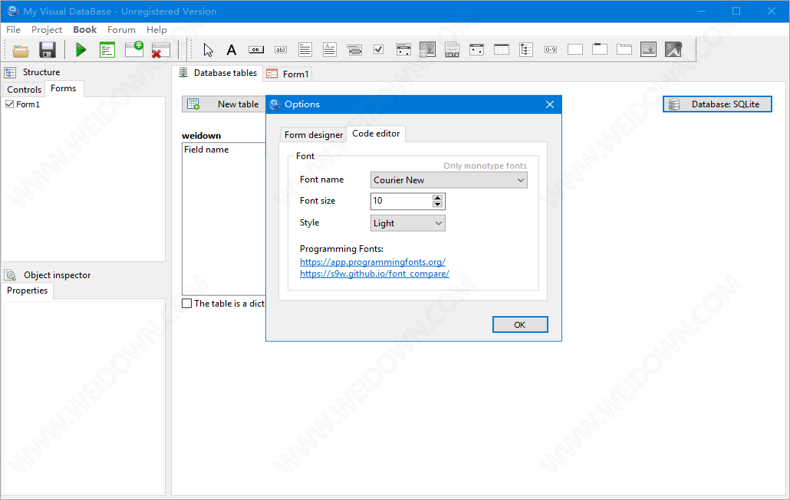Select the CheckBox component icon
Screen dimensions: 790x500
[x=378, y=49]
